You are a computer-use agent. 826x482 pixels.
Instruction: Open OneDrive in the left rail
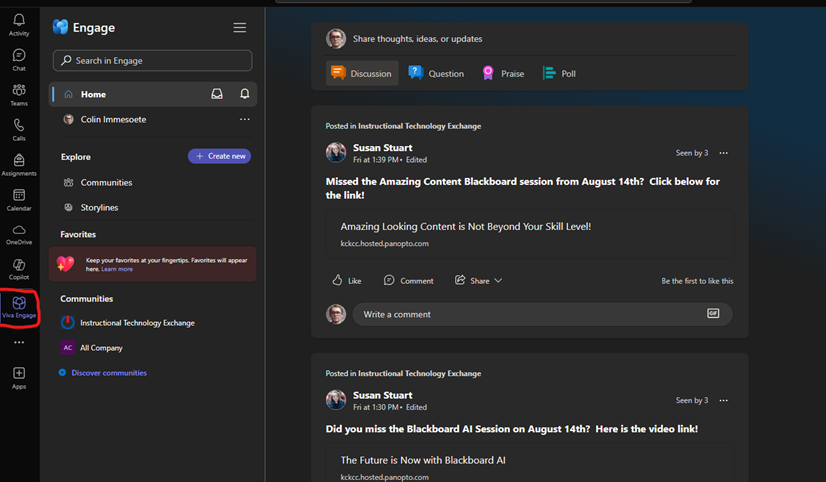19,234
